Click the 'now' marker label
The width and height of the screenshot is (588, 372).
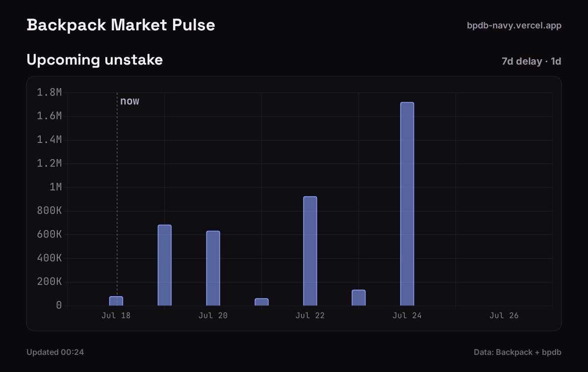click(x=130, y=101)
